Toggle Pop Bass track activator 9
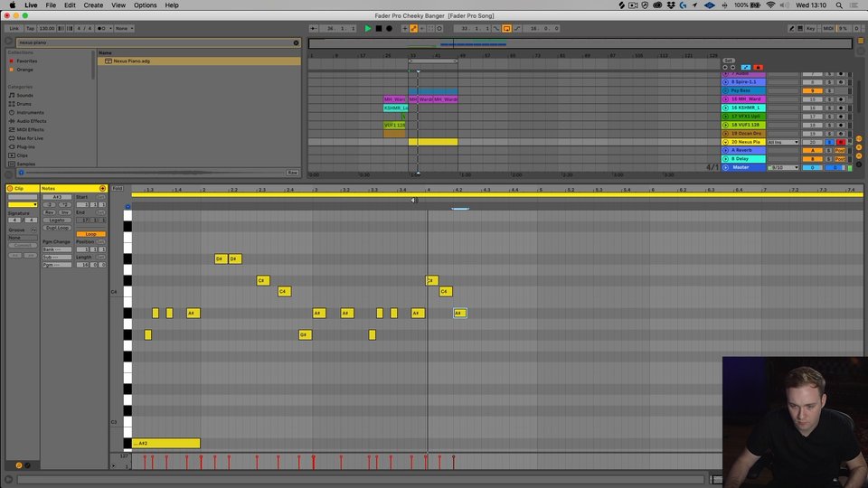Image resolution: width=868 pixels, height=488 pixels. (812, 90)
